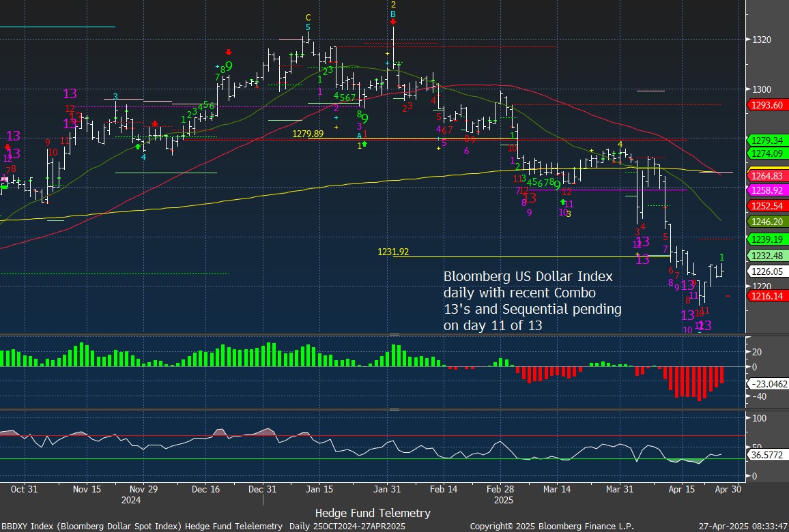Select the green 1274.09 price tag
Viewport: 789px width, 532px height.
[767, 153]
